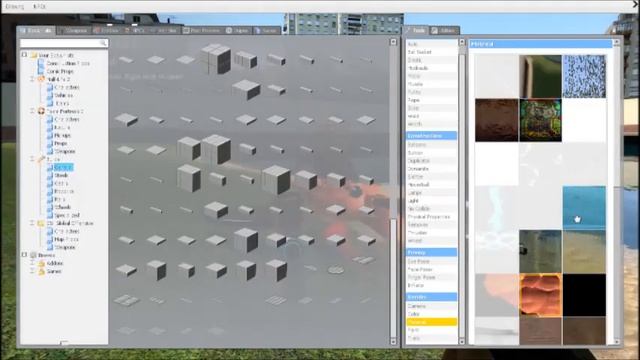
Task: Click the Half-Life 2 game icon
Action: click(x=41, y=79)
